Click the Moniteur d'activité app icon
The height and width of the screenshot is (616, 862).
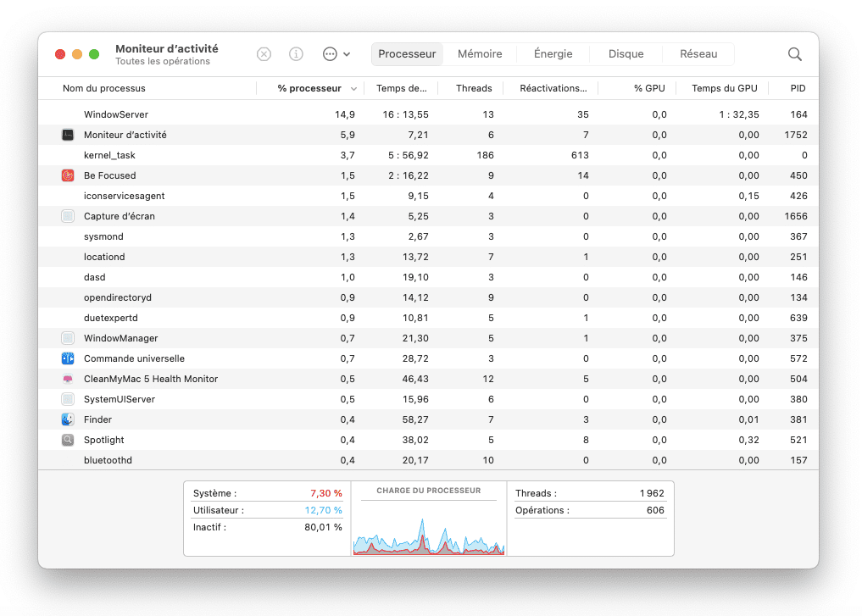pos(68,135)
